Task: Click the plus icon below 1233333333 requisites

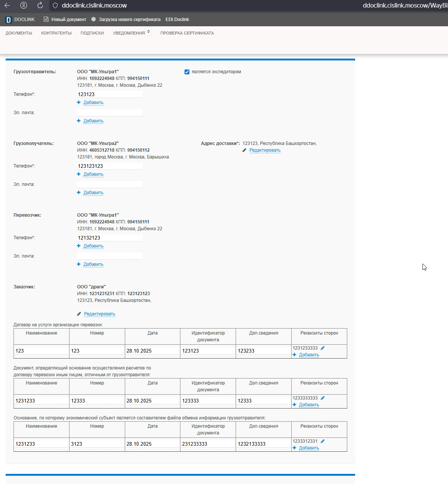Action: [x=294, y=405]
